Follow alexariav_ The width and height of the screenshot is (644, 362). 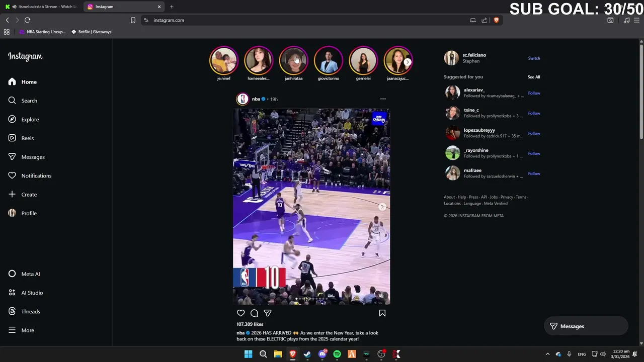[534, 93]
